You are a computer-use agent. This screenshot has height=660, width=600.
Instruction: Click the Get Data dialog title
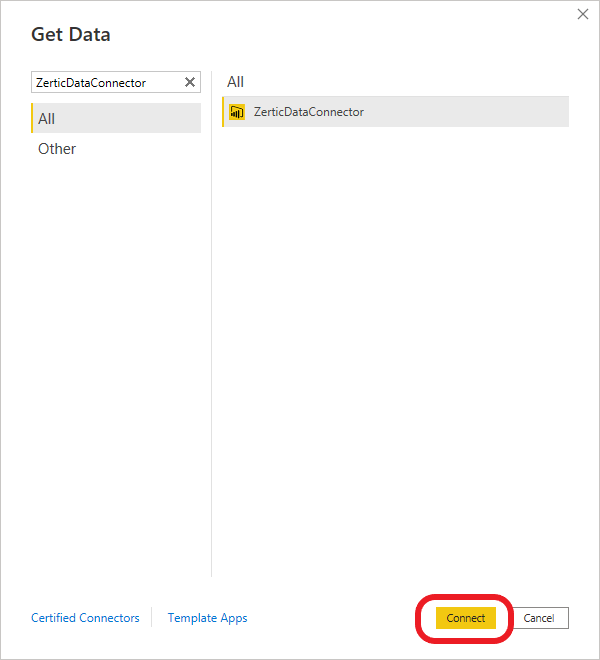click(x=71, y=35)
